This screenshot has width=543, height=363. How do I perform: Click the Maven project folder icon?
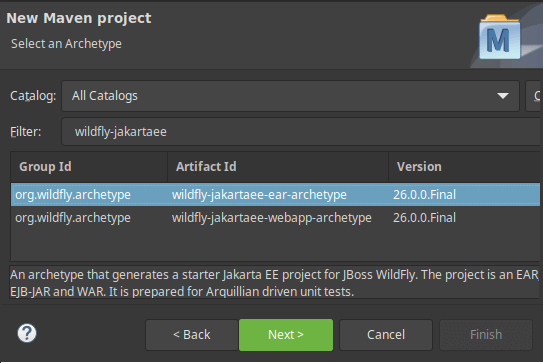500,37
